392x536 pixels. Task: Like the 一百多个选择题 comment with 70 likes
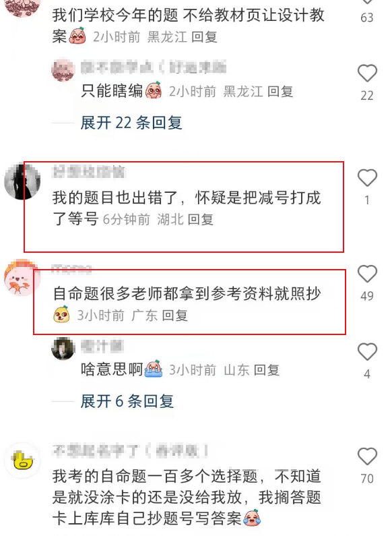pyautogui.click(x=367, y=456)
